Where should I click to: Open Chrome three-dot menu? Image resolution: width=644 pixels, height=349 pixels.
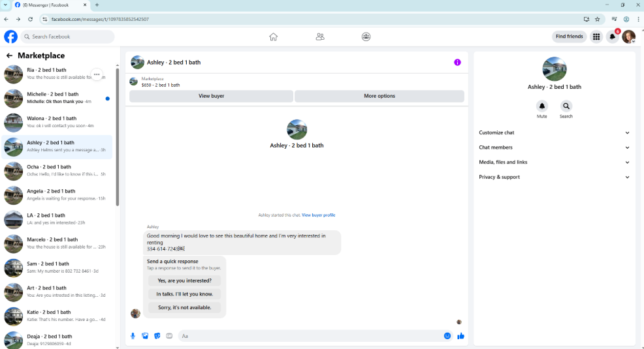coord(638,20)
